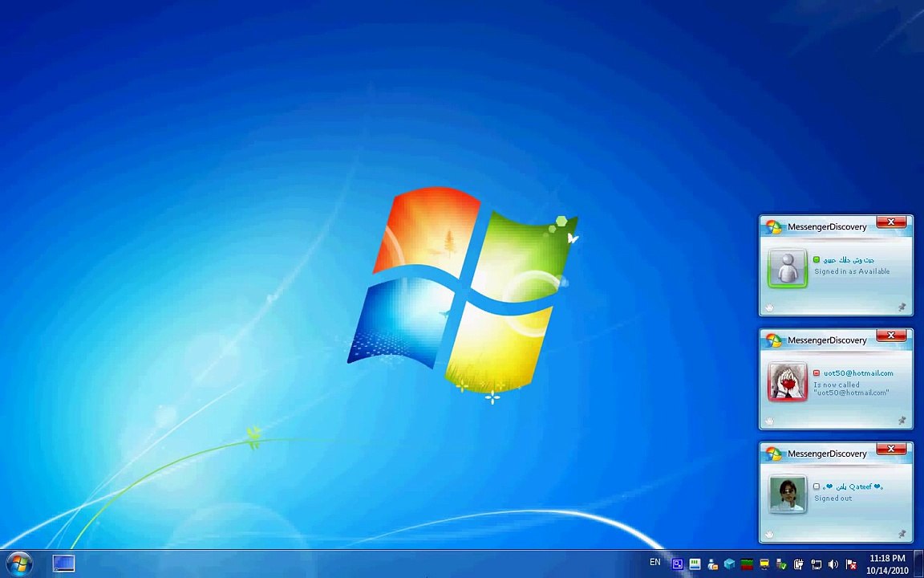The image size is (924, 578).
Task: Close the 'Signed in as Available' notification popup
Action: click(891, 222)
